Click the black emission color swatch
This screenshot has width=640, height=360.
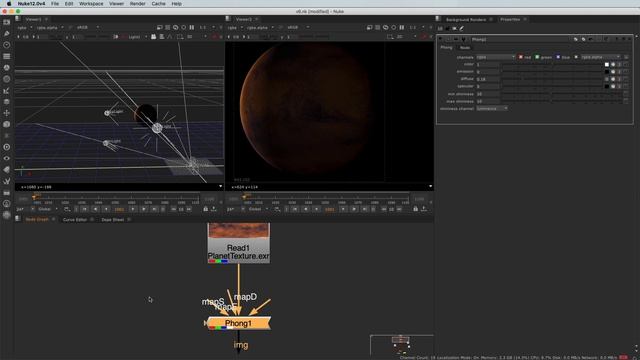[x=607, y=72]
